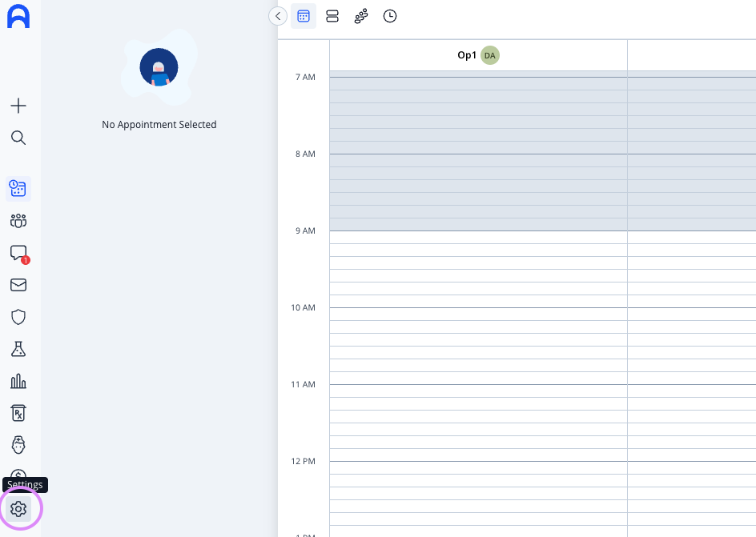This screenshot has height=537, width=756.
Task: Open the reports bar chart icon
Action: 18,381
